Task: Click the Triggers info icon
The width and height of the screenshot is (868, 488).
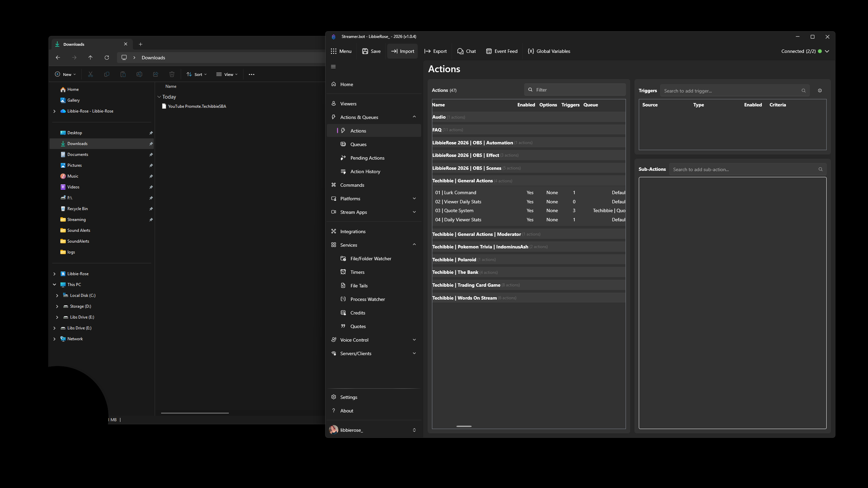Action: click(x=820, y=90)
